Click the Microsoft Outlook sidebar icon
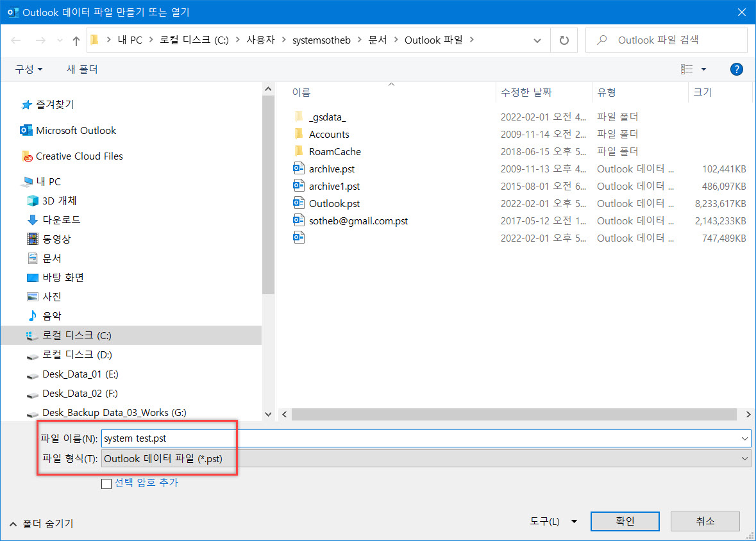The image size is (756, 541). tap(26, 130)
